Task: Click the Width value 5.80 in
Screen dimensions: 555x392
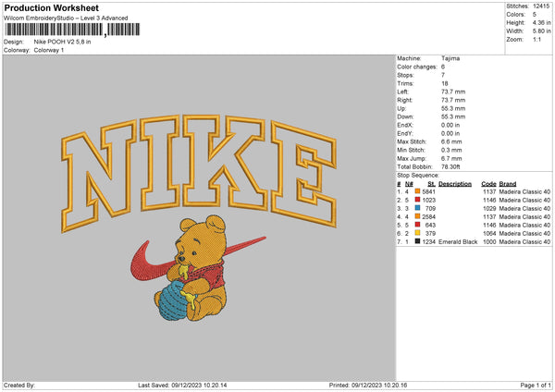Action: pyautogui.click(x=541, y=31)
